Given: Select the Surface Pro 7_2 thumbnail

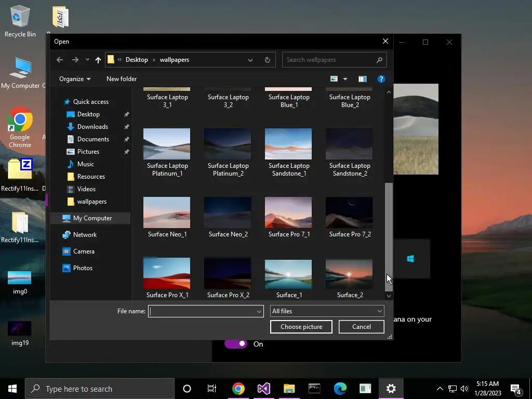Looking at the screenshot, I should tap(349, 212).
